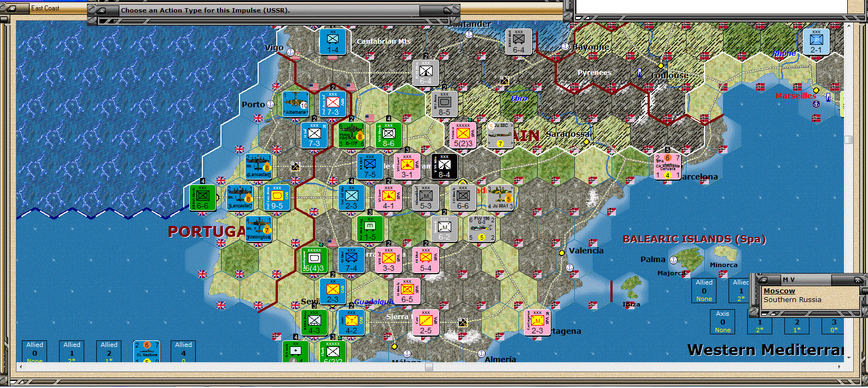Select the B-17F Flying Fort bomber counter
The width and height of the screenshot is (868, 388).
pyautogui.click(x=351, y=135)
